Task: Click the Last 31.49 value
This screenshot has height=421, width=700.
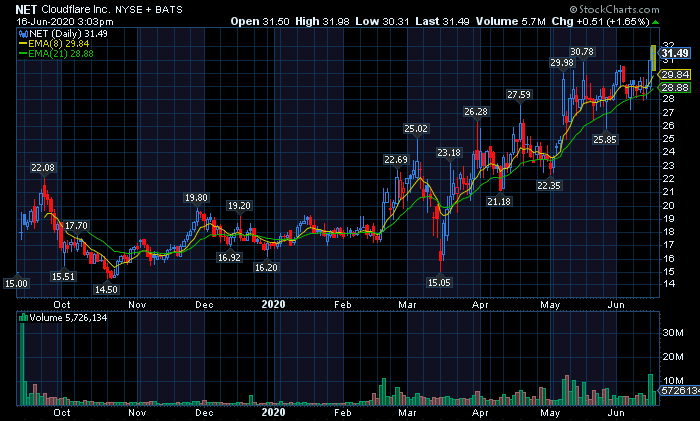Action: pos(442,21)
